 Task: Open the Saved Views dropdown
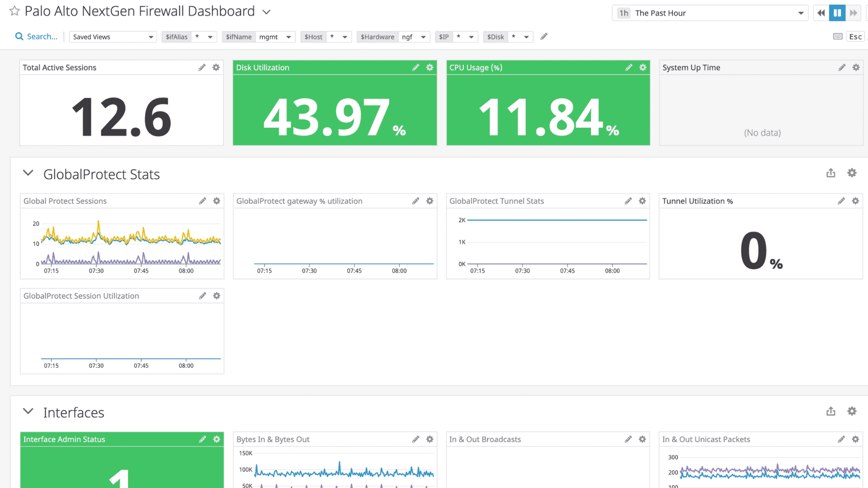pyautogui.click(x=113, y=37)
